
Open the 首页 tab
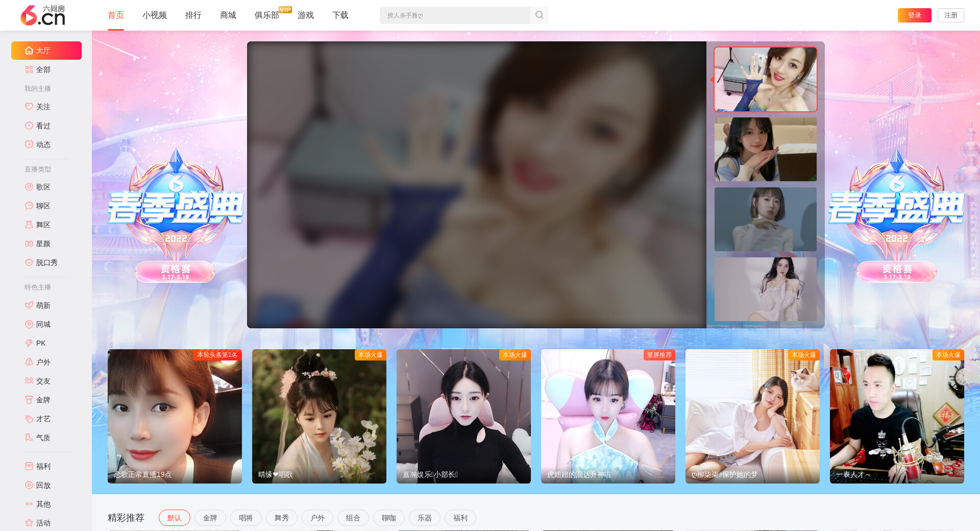click(116, 15)
